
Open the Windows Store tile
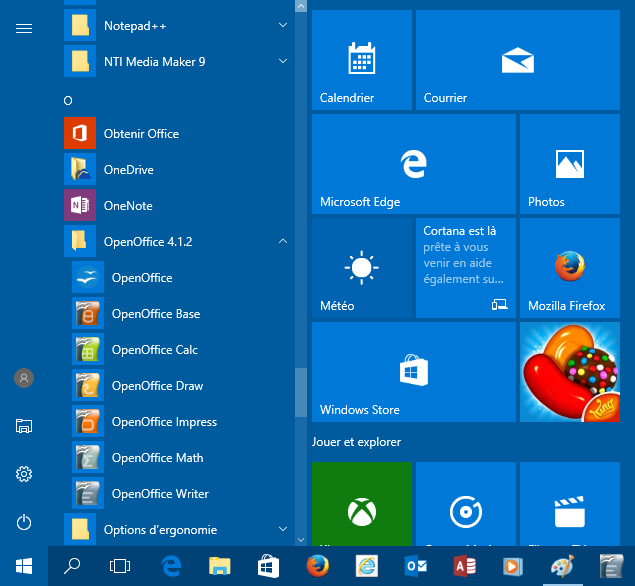(x=413, y=372)
